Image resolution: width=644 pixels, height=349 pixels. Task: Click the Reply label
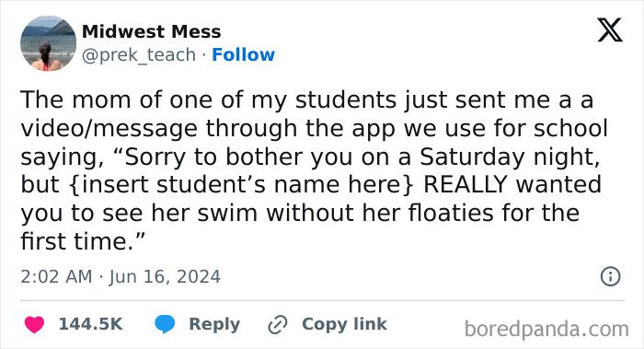pyautogui.click(x=214, y=324)
